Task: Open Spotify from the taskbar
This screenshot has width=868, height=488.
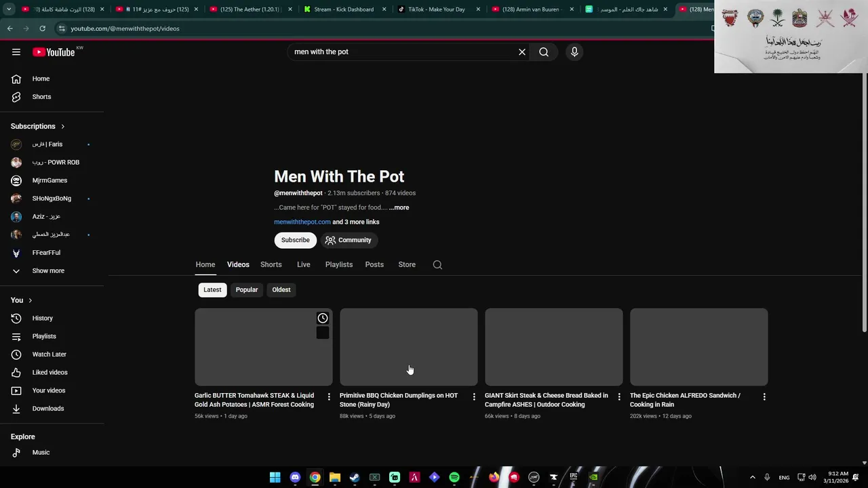Action: point(454,477)
